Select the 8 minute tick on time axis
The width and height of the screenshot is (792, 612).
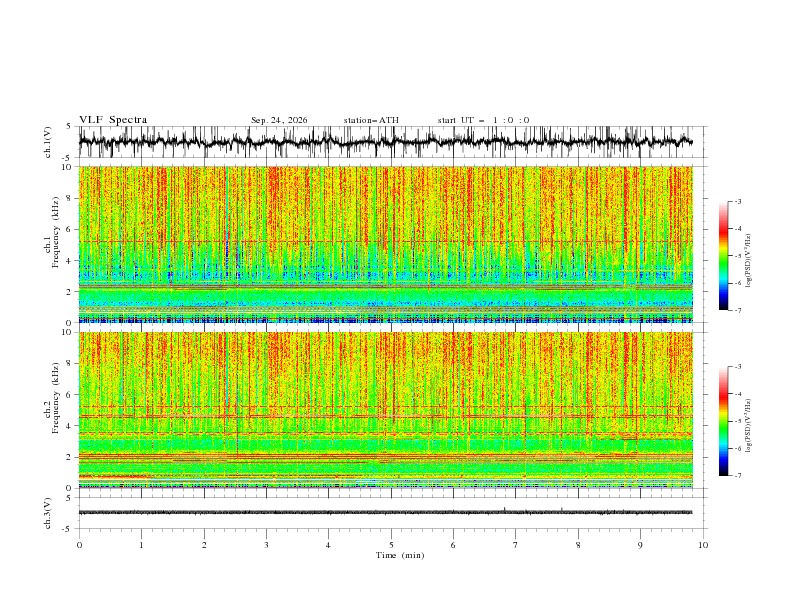pos(578,545)
